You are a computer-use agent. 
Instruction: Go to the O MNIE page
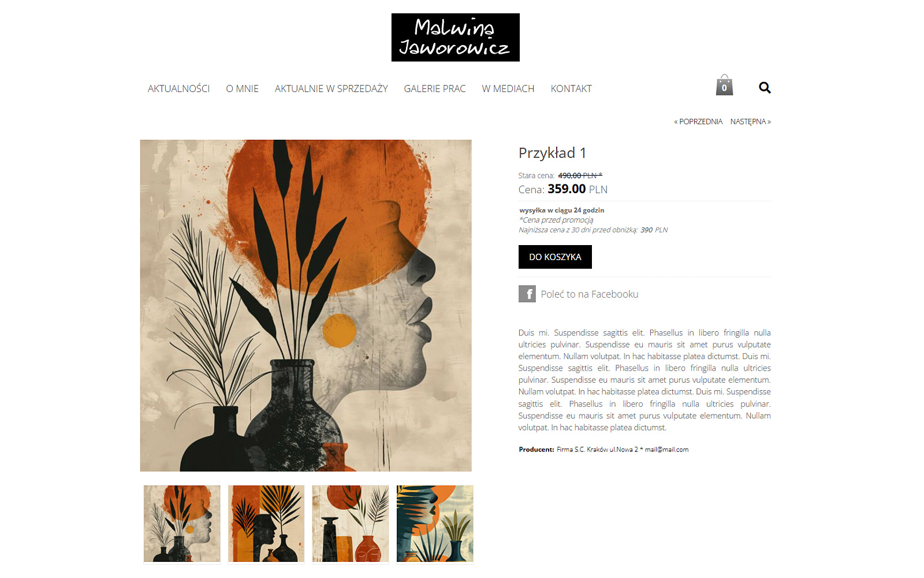tap(242, 88)
